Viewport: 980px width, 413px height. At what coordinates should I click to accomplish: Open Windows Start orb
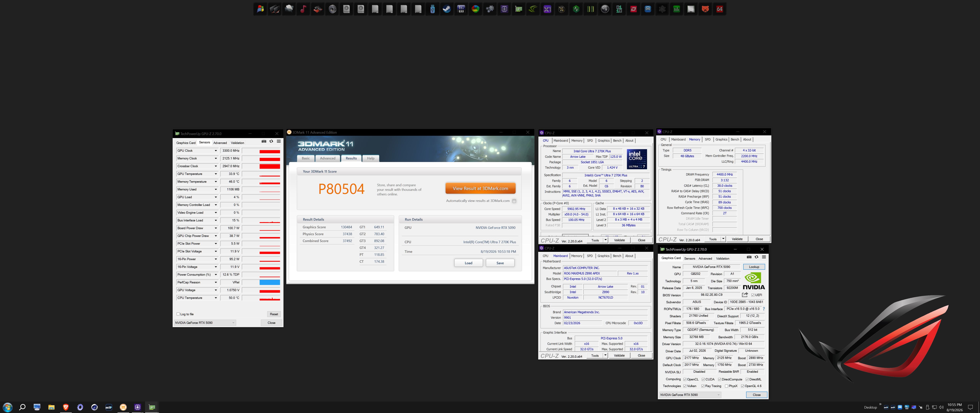(x=8, y=407)
